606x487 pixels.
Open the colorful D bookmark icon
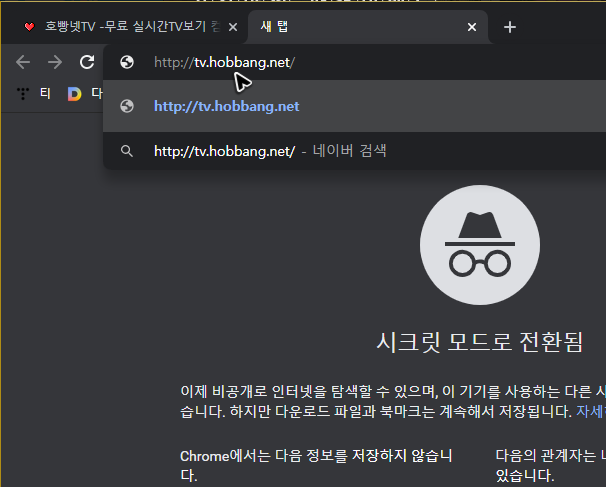pyautogui.click(x=75, y=94)
